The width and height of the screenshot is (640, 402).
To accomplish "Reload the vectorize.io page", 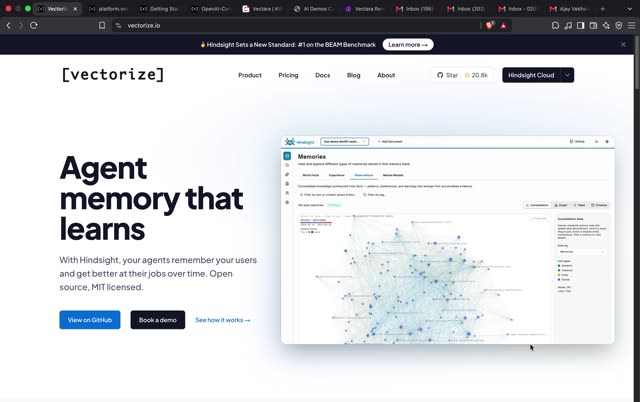I will coord(34,25).
